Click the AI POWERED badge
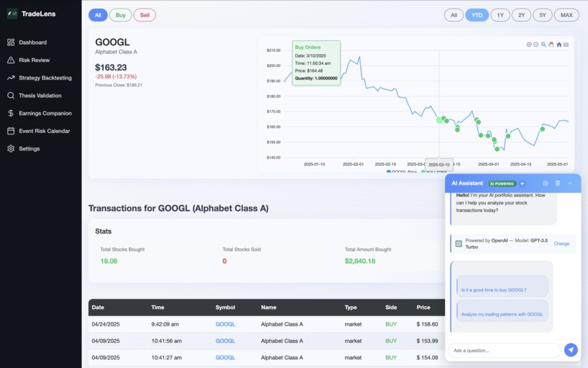The height and width of the screenshot is (368, 588). [502, 183]
